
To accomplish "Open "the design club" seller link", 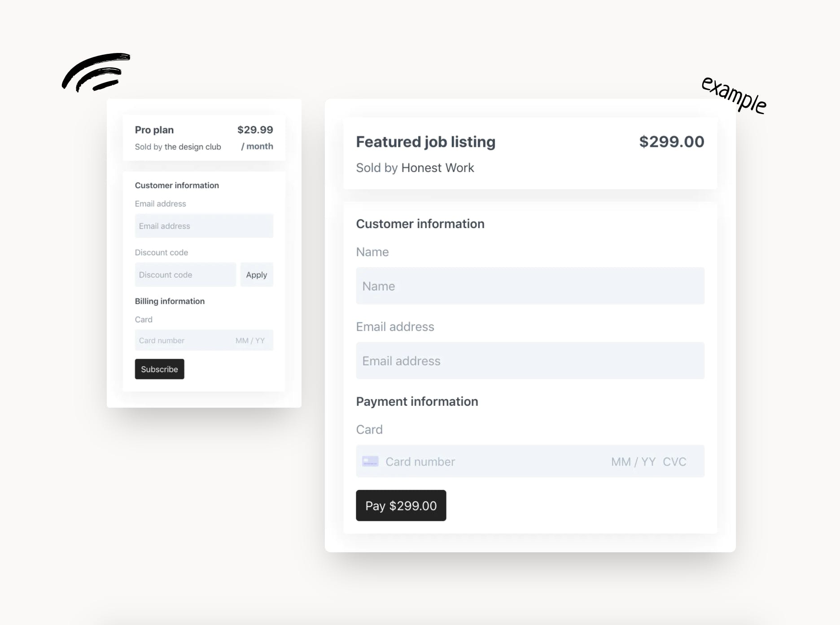I will click(x=192, y=147).
